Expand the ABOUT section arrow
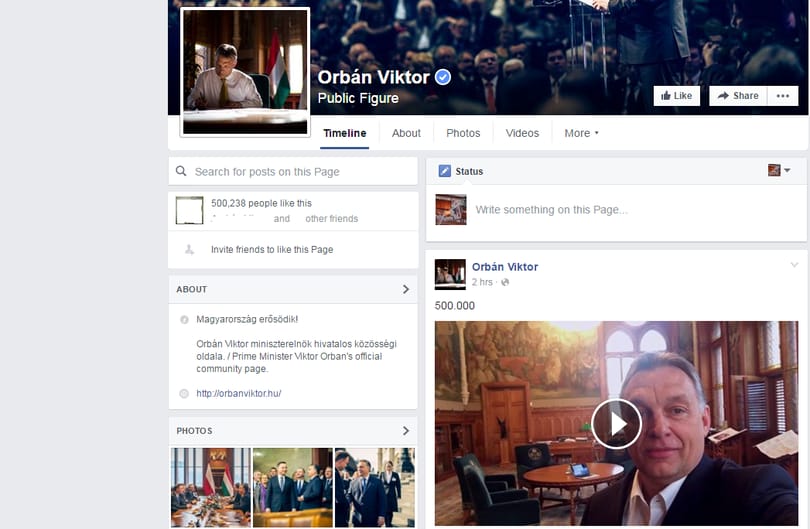This screenshot has width=810, height=529. pos(406,289)
